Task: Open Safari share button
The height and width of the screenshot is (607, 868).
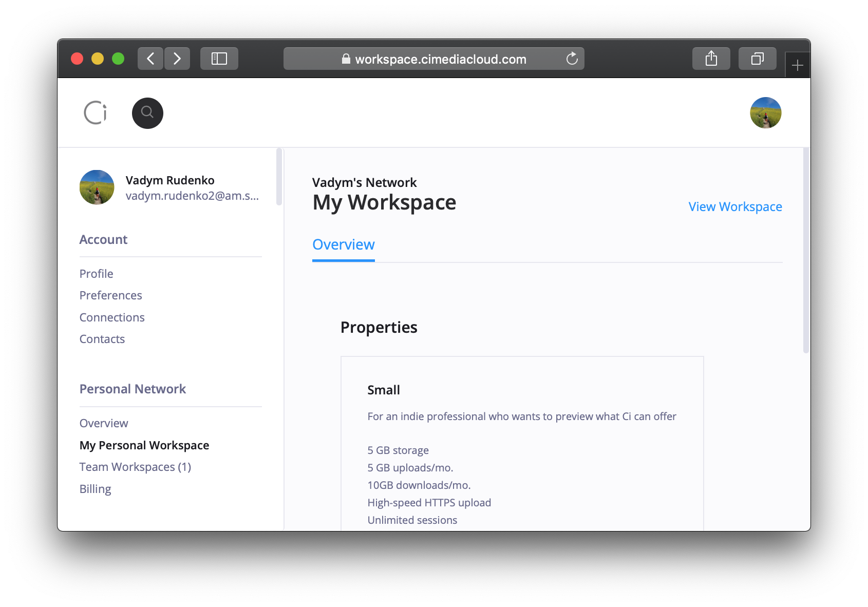Action: point(711,59)
